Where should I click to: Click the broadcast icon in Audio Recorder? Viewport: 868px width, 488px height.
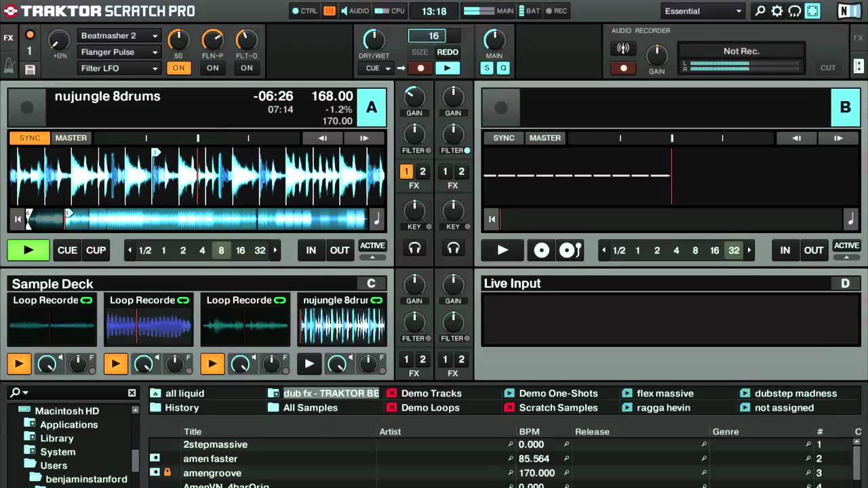tap(623, 48)
